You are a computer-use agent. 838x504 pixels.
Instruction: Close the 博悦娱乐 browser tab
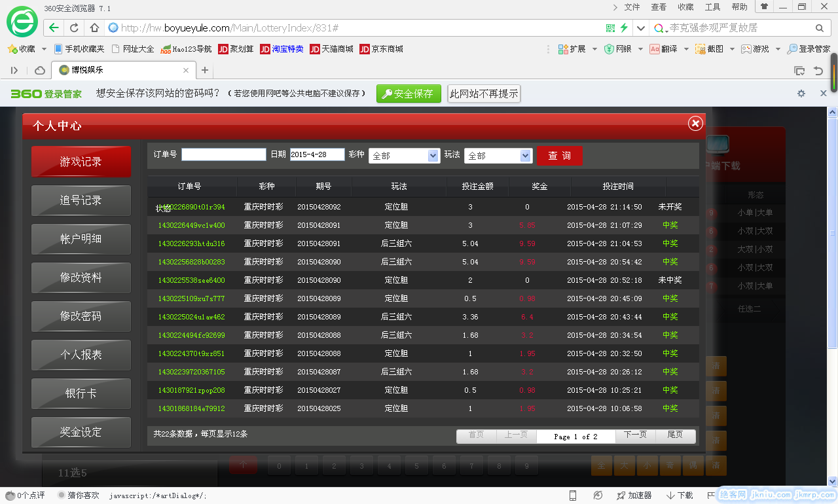tap(186, 70)
